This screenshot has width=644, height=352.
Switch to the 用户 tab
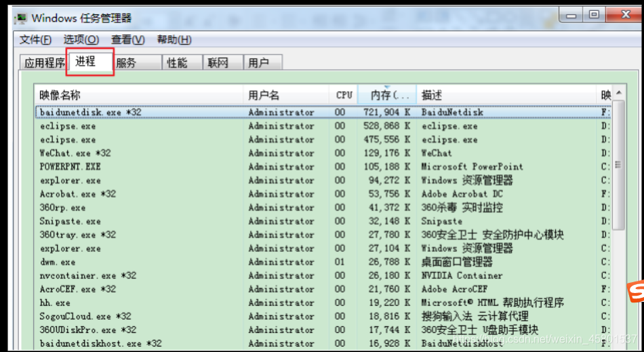click(x=262, y=63)
